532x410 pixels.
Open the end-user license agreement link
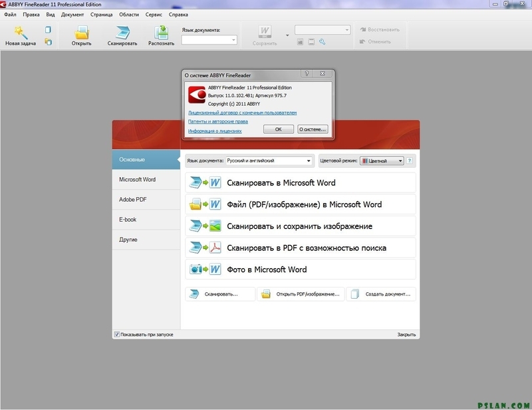pyautogui.click(x=242, y=113)
